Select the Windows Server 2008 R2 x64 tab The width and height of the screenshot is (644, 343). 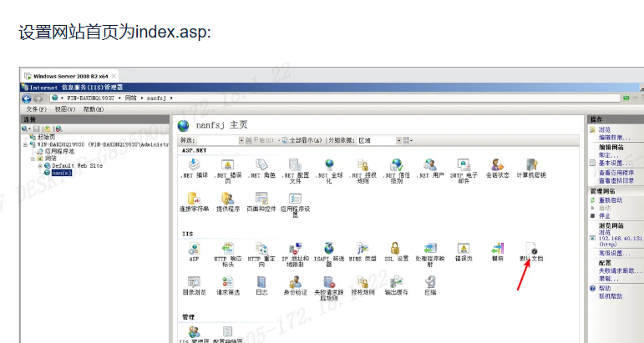70,76
